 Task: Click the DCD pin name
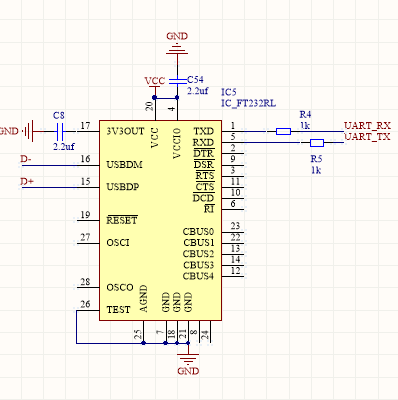click(204, 198)
